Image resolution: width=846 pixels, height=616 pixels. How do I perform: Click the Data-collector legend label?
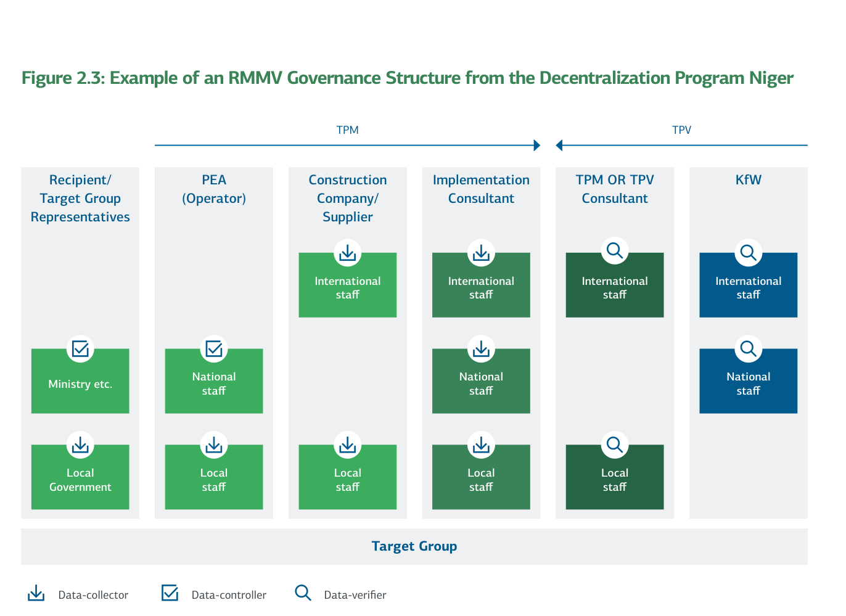93,594
